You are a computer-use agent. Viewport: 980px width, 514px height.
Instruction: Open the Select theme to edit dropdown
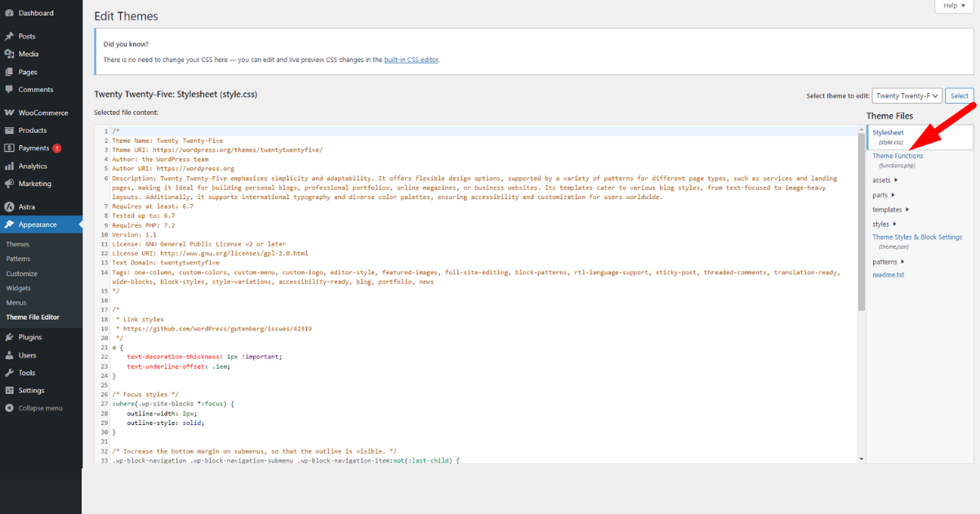[906, 95]
